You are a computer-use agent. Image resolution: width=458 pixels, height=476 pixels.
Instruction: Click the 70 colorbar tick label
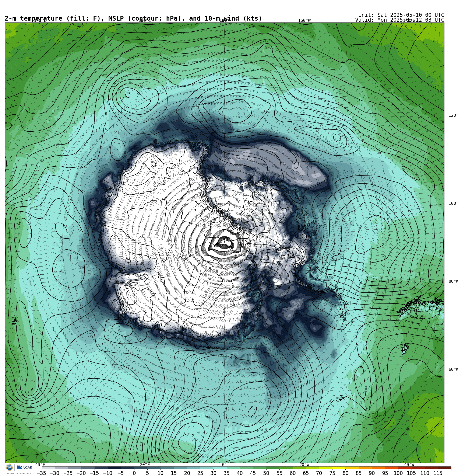coord(319,473)
